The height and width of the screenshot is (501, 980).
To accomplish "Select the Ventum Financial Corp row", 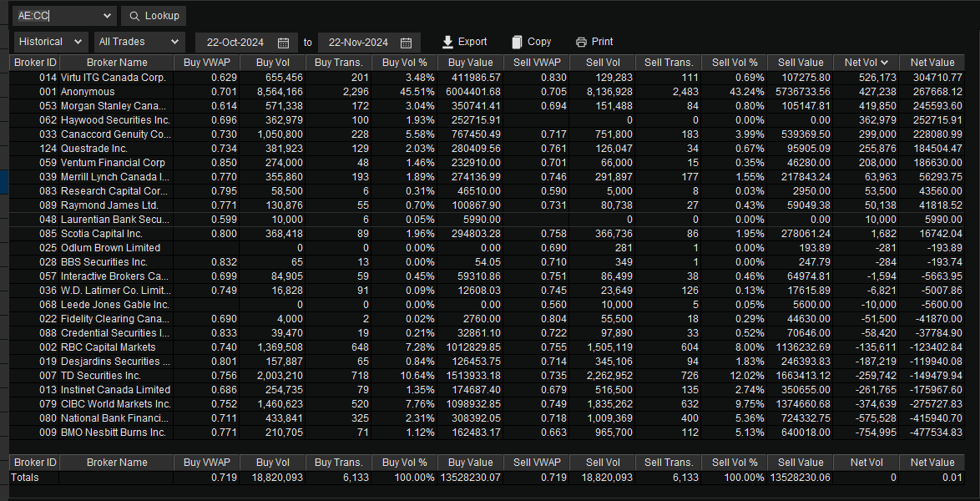I will tap(487, 163).
